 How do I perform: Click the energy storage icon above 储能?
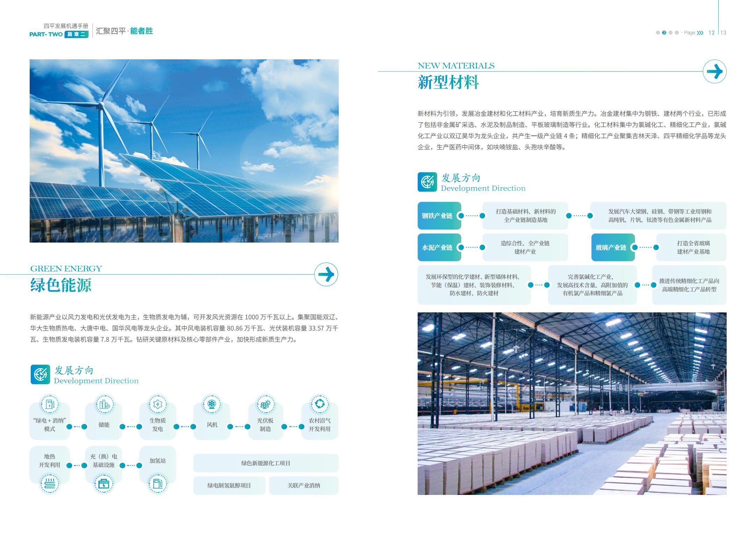tap(104, 404)
